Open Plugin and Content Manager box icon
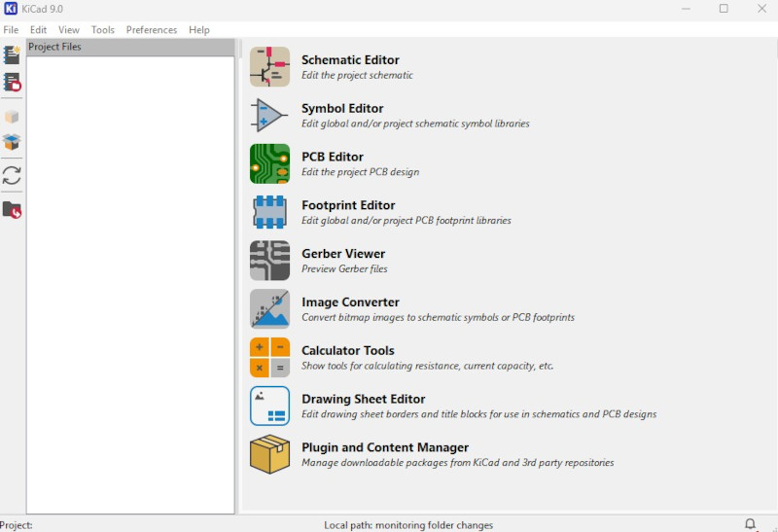Viewport: 778px width, 532px height. click(269, 454)
